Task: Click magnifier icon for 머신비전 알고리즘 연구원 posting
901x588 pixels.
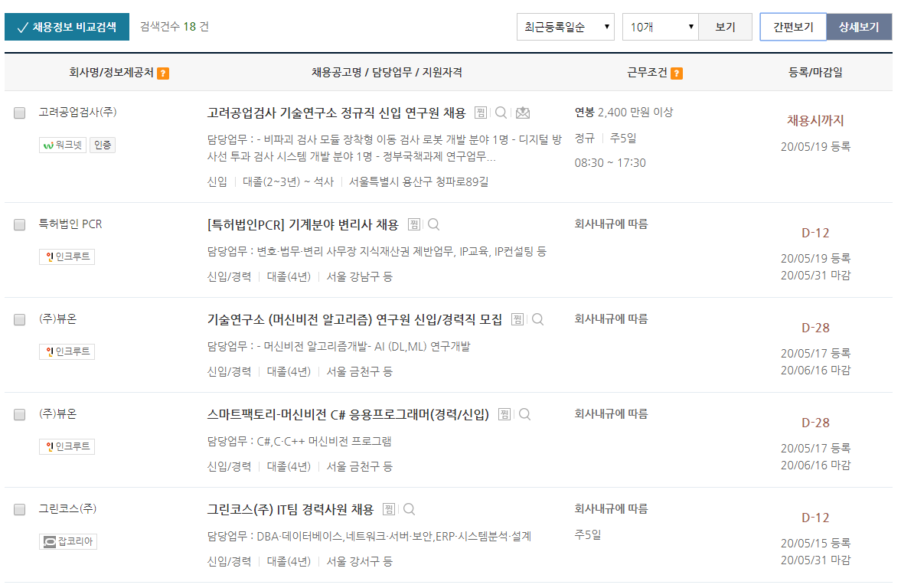Action: coord(538,319)
